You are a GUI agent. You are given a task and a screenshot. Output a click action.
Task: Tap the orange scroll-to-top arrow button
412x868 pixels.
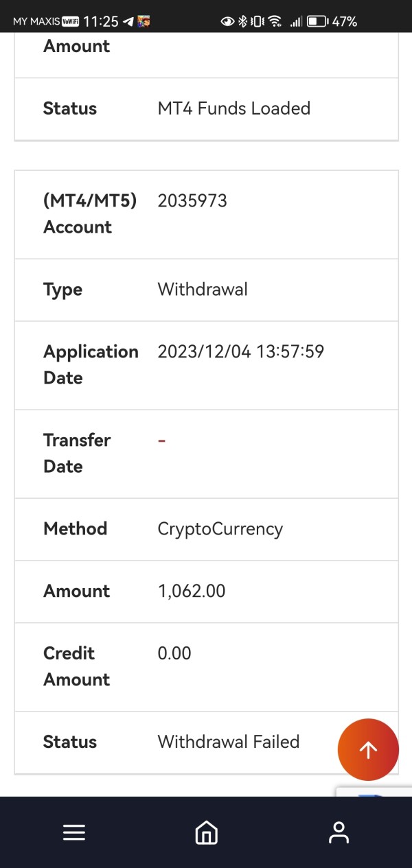[368, 749]
